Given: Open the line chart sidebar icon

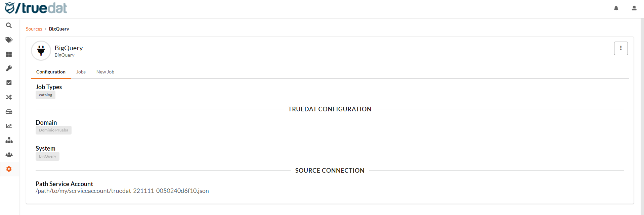Looking at the screenshot, I should pos(9,126).
